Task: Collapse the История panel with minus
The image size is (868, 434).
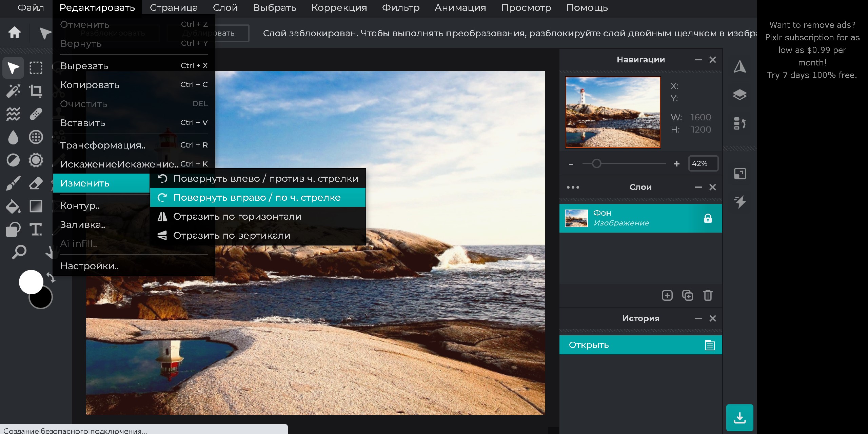Action: click(698, 318)
